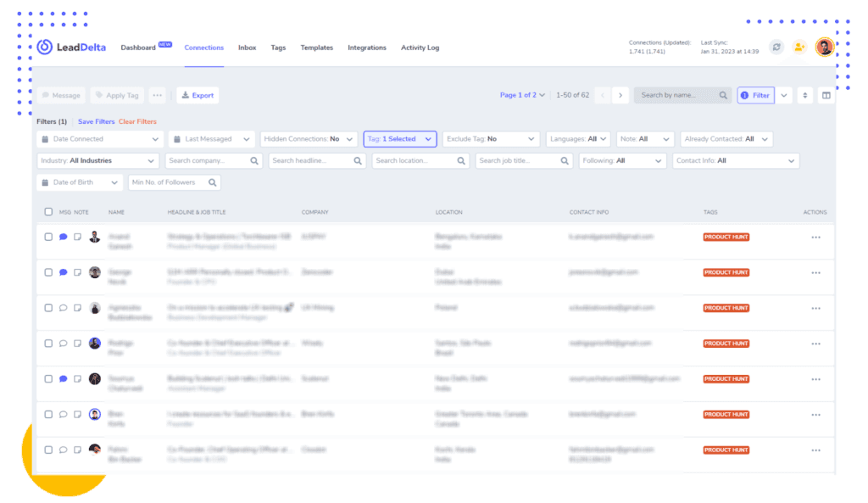Click the sync refresh icon in header
Screen dimensions: 868x503
776,48
